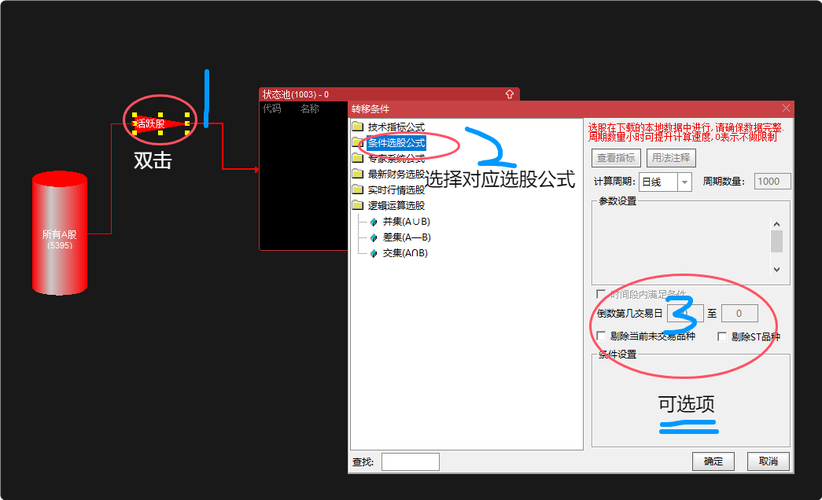The width and height of the screenshot is (822, 500).
Task: Click the 实时行情选股 folder icon
Action: tap(358, 189)
